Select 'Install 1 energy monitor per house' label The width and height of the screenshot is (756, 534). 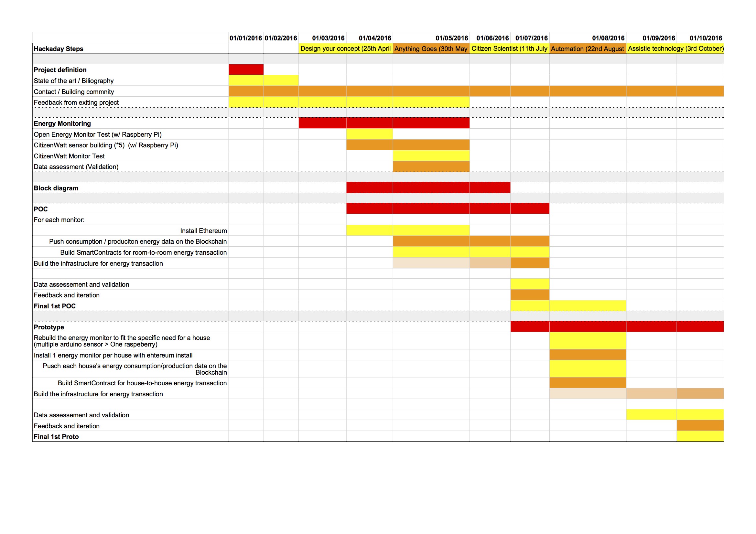click(113, 355)
